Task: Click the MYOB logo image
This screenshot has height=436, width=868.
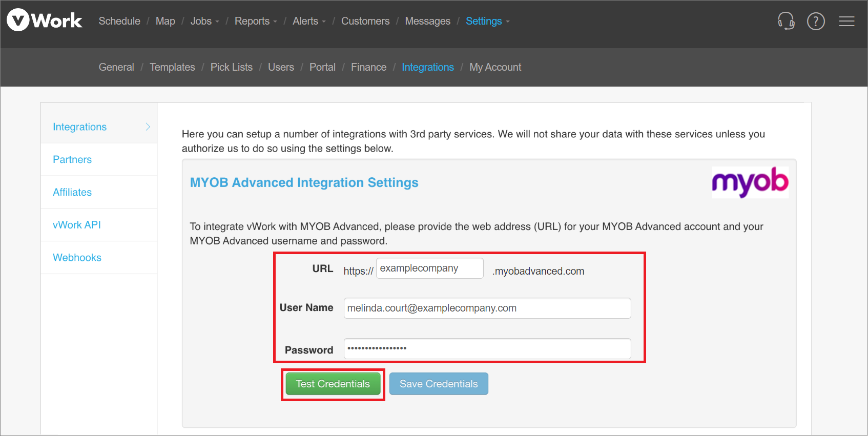Action: point(750,182)
